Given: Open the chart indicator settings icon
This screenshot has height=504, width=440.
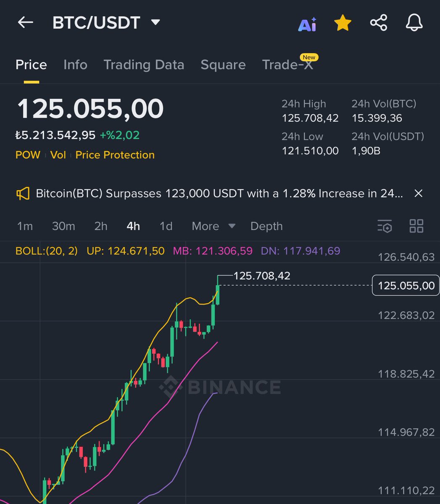Looking at the screenshot, I should (385, 226).
